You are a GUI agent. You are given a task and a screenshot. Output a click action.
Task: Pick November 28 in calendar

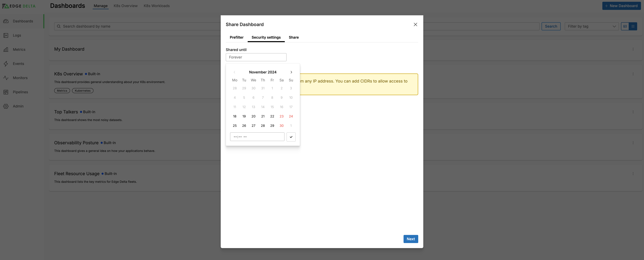tap(263, 126)
